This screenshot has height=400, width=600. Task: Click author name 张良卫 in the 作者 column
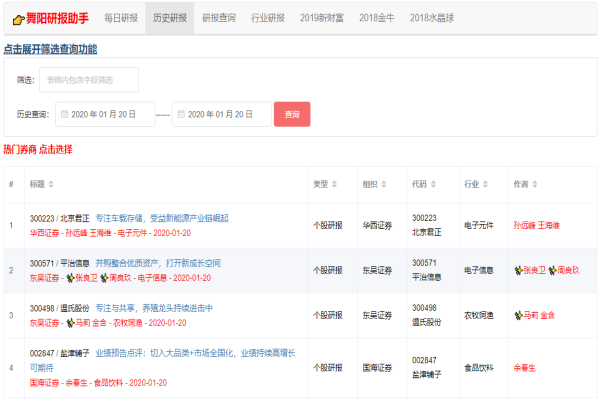[x=535, y=271]
